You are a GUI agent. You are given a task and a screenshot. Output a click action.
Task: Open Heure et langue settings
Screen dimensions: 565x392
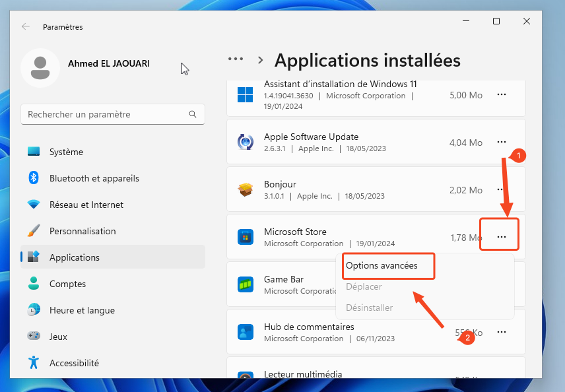[82, 310]
